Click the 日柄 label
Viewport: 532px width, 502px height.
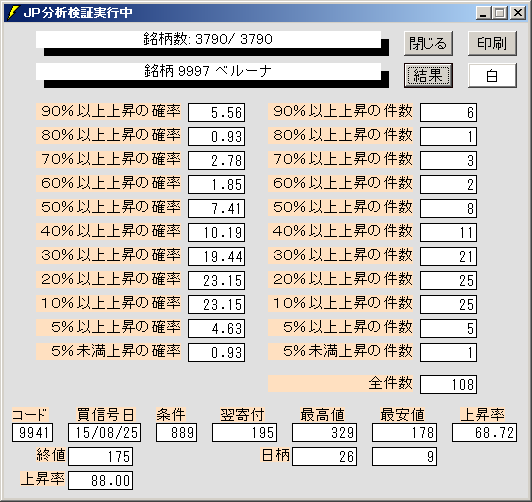coord(276,455)
